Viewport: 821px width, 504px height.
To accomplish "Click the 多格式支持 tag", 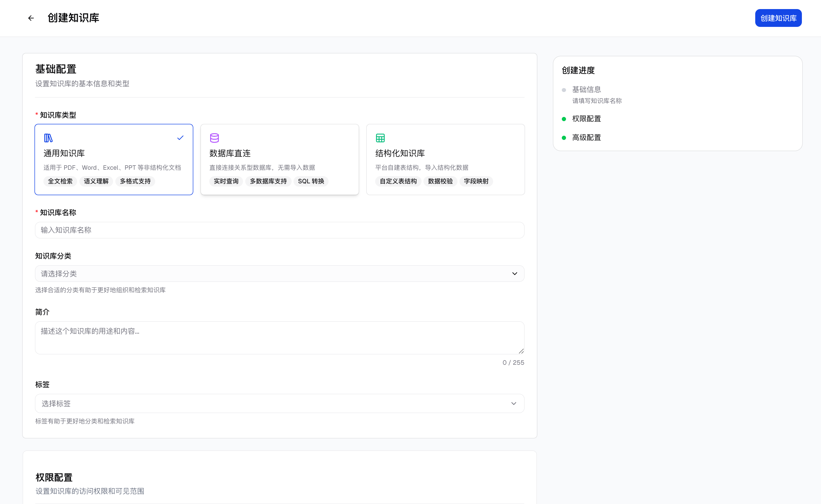I will tap(135, 181).
